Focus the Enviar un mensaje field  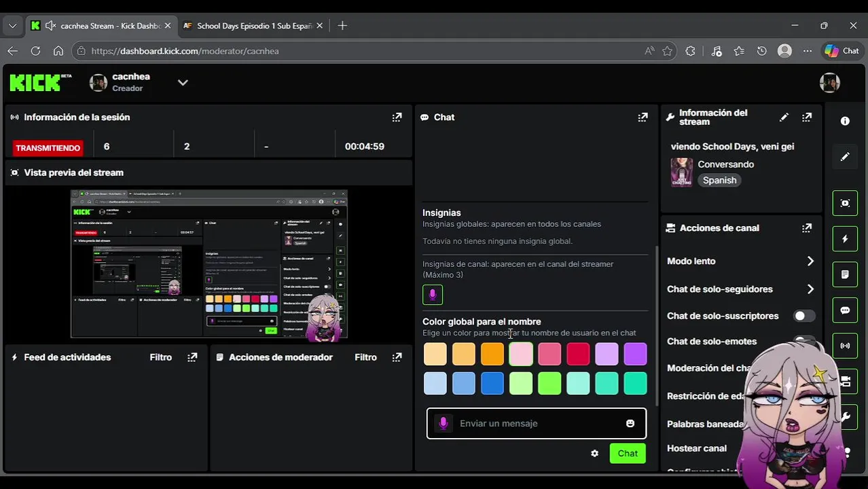click(537, 423)
